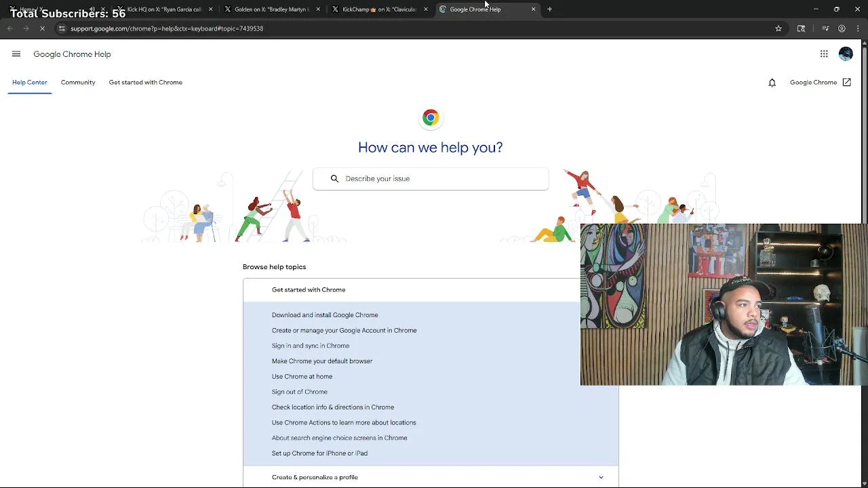View site information icon in address bar
Viewport: 868px width, 488px height.
click(62, 28)
